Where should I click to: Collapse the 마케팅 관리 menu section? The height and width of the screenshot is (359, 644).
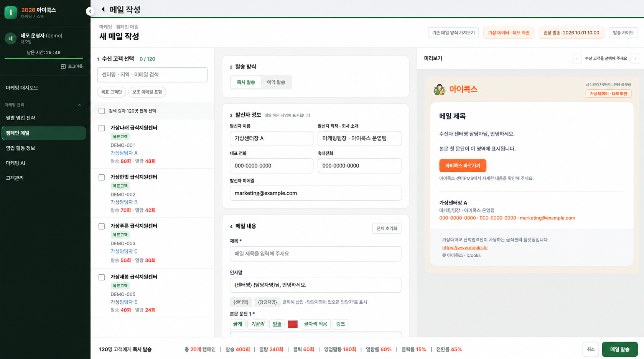(x=79, y=105)
